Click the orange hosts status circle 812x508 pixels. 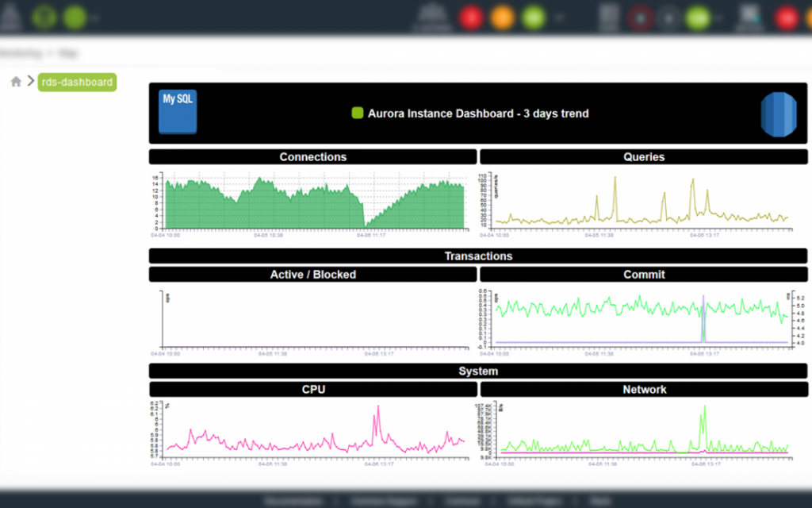tap(502, 17)
